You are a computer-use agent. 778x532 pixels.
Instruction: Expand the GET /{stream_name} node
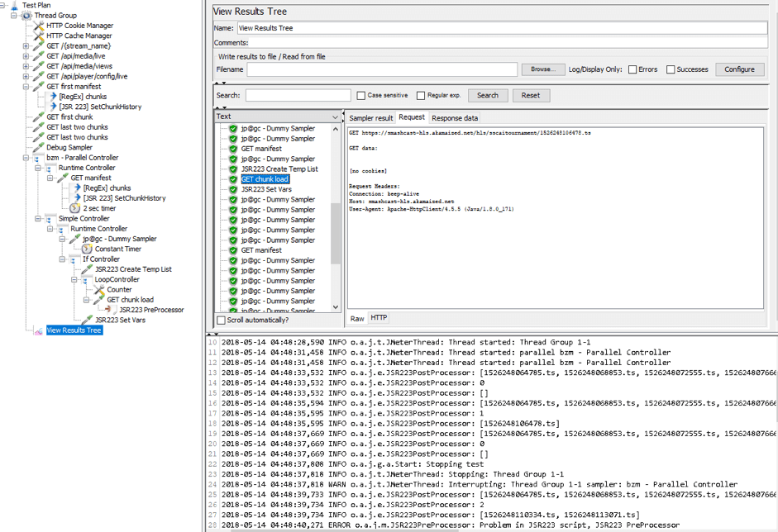click(x=26, y=45)
